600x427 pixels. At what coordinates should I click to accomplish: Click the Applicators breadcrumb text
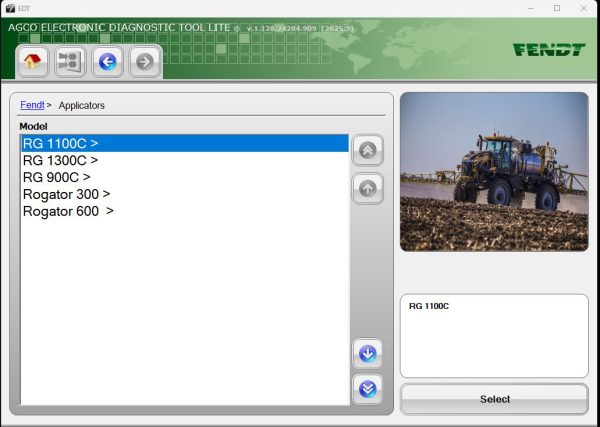82,105
